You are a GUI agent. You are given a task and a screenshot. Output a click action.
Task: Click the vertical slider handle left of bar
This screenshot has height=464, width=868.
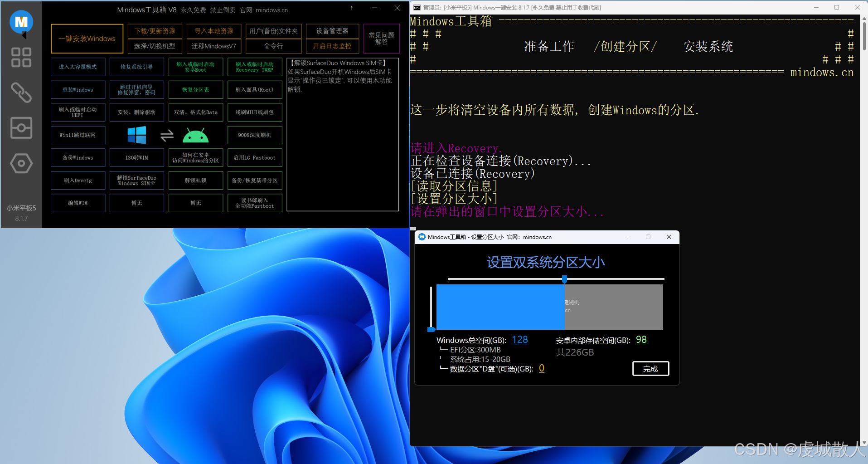coord(432,329)
